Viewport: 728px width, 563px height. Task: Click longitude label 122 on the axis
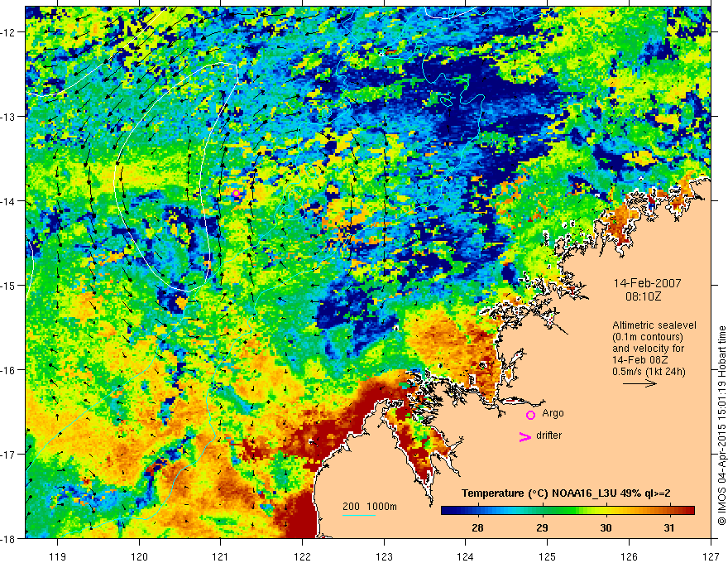coord(302,556)
